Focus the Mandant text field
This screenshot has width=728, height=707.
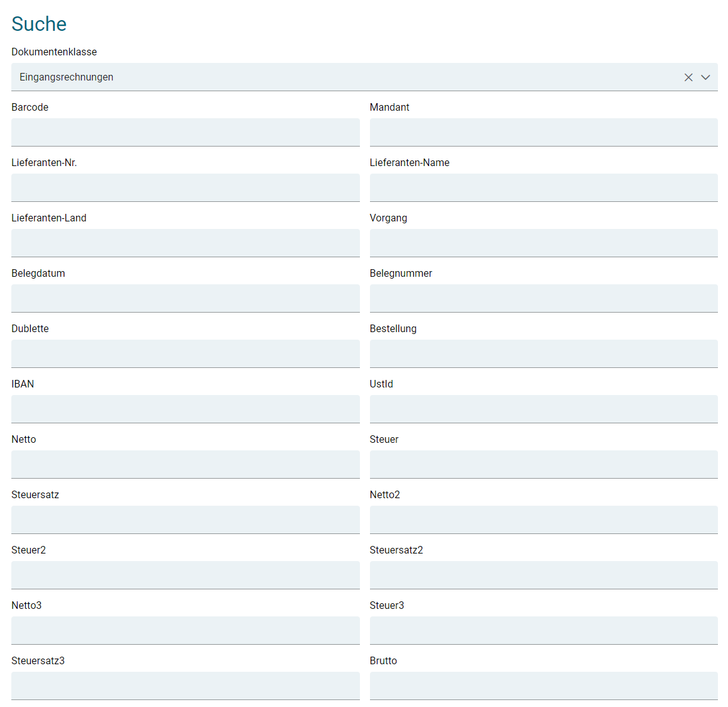pyautogui.click(x=543, y=132)
